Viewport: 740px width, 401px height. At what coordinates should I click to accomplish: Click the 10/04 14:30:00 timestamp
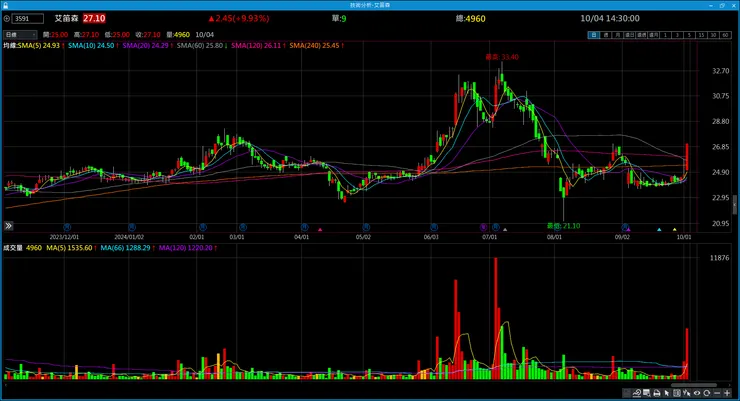coord(610,18)
